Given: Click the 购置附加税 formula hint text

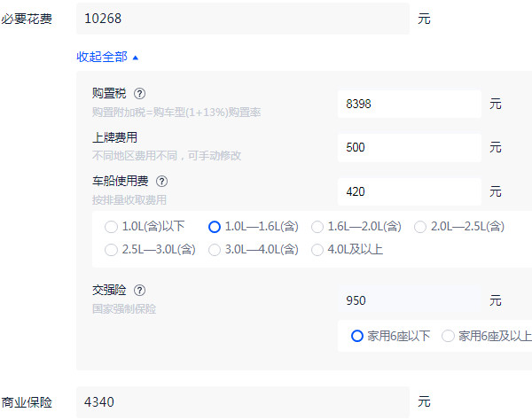Looking at the screenshot, I should pyautogui.click(x=176, y=112).
